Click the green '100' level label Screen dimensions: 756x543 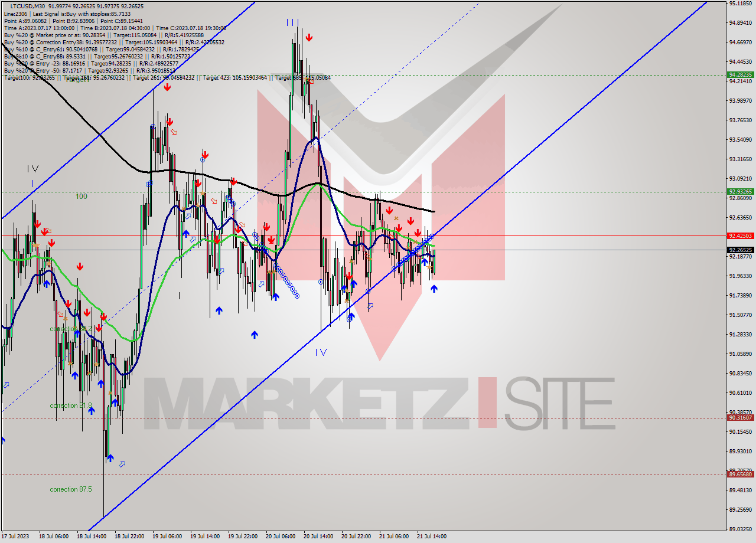[81, 196]
